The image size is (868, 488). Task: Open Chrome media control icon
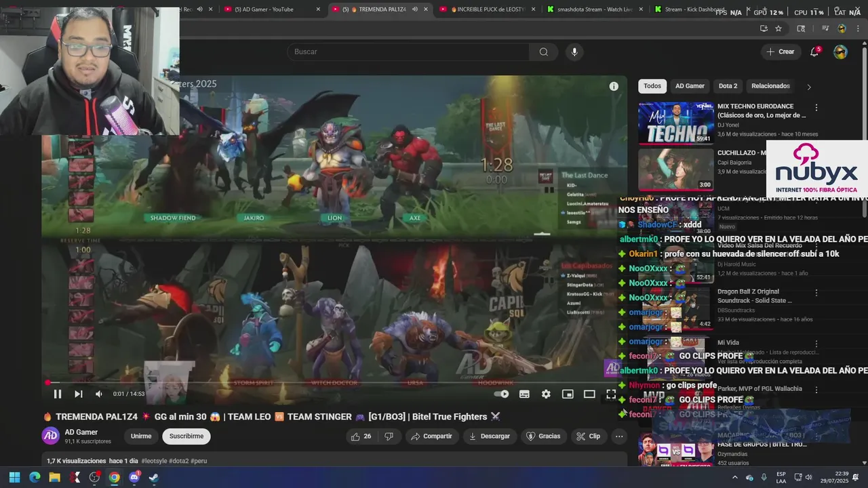click(825, 28)
